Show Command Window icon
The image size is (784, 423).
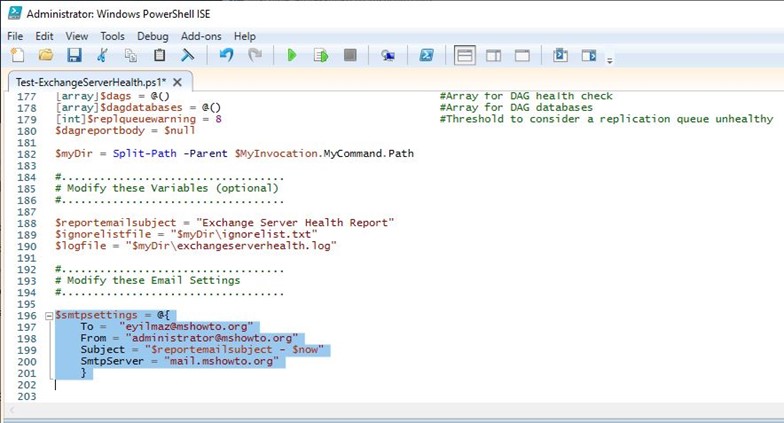[560, 55]
